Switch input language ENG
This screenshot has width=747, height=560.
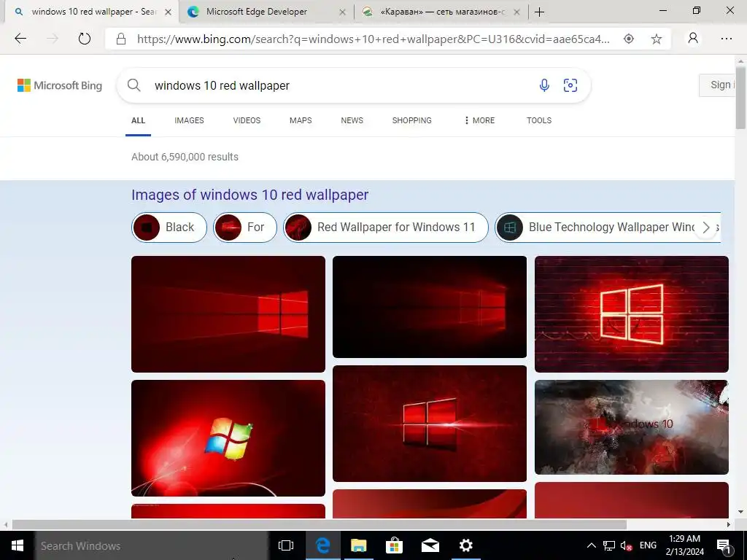(x=648, y=545)
